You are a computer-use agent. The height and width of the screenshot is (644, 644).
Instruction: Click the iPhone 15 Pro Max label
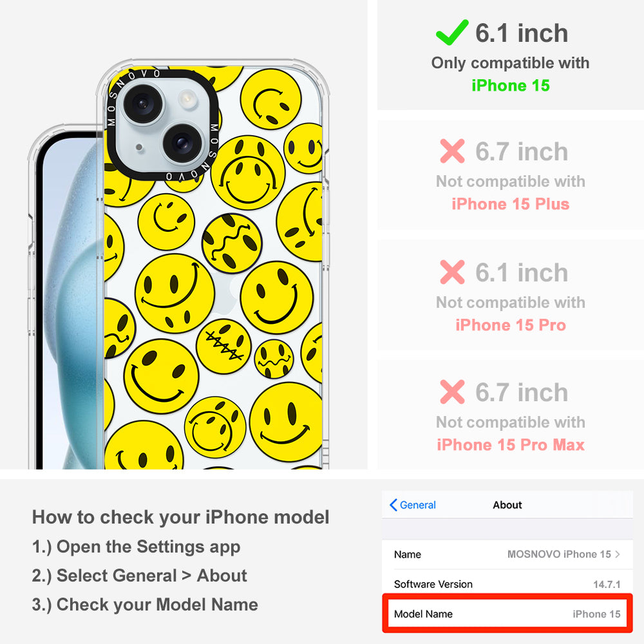(511, 445)
